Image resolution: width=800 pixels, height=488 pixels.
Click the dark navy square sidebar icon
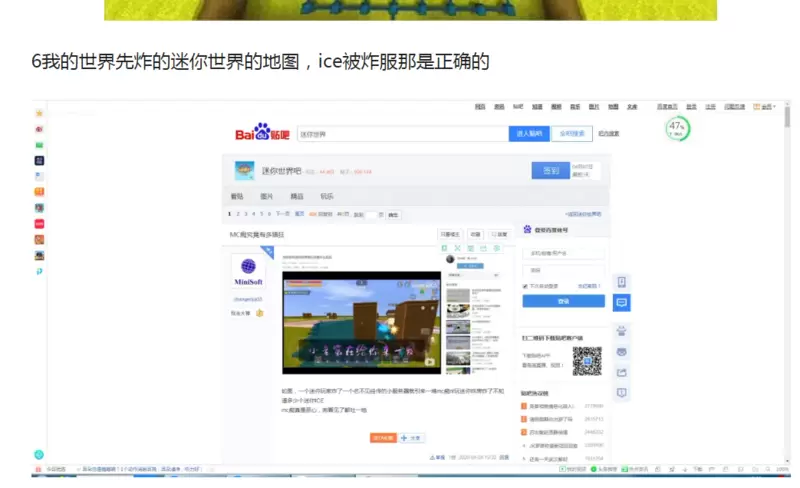tap(39, 161)
